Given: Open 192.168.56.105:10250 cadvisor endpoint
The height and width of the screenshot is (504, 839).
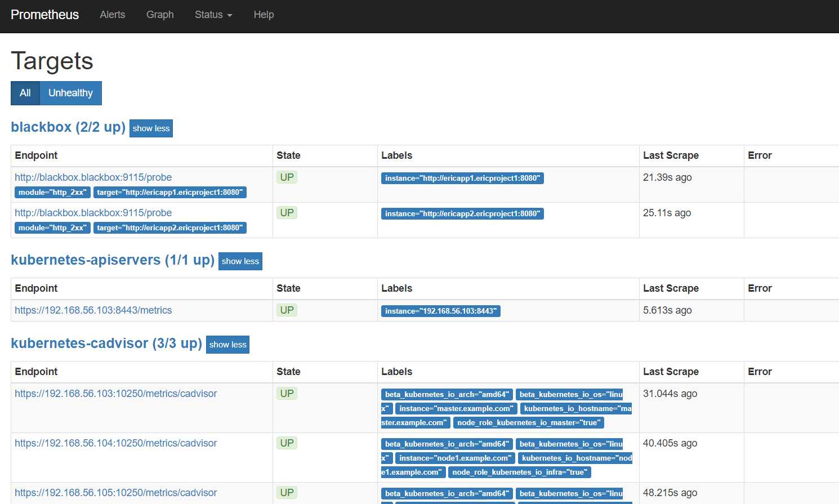Looking at the screenshot, I should point(115,493).
